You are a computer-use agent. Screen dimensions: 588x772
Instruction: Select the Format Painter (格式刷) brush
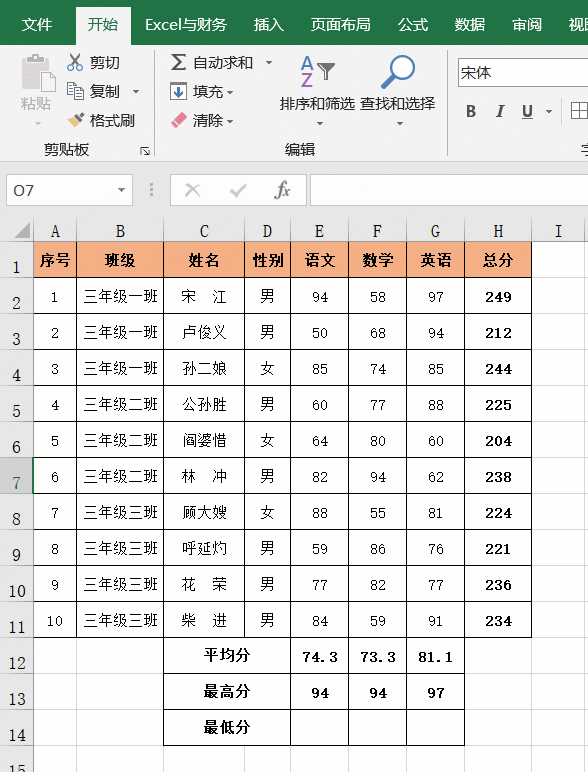(75, 120)
